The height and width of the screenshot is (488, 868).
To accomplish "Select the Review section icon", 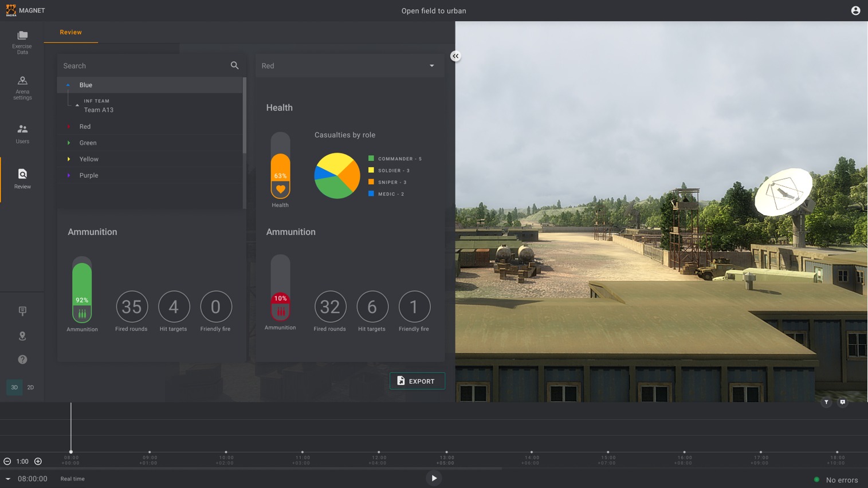I will tap(22, 177).
